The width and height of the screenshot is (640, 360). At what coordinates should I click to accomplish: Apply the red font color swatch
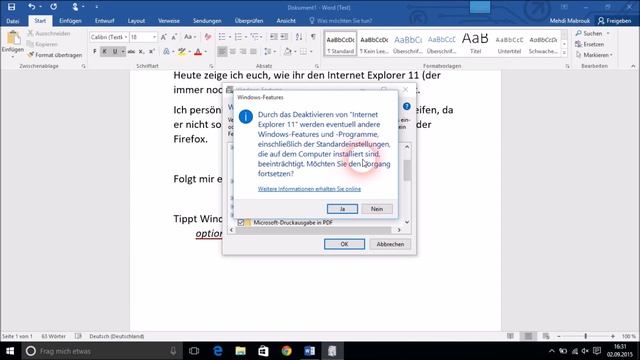pos(198,51)
